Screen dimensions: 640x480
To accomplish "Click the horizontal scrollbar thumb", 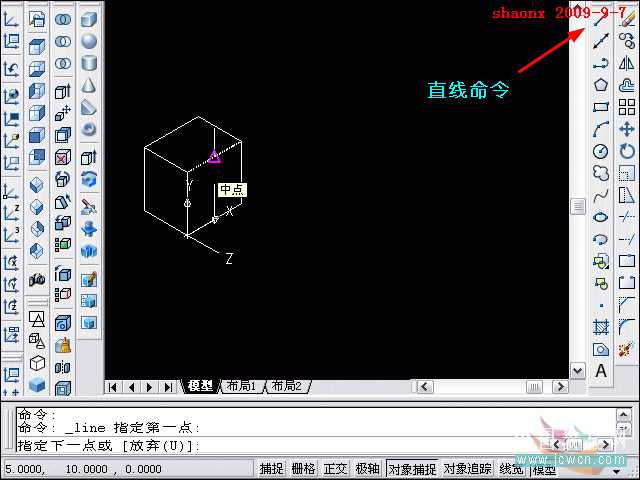I will pyautogui.click(x=534, y=387).
